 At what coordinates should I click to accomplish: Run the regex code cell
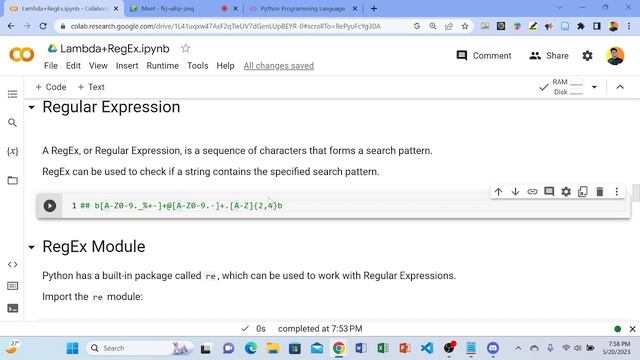coord(50,206)
